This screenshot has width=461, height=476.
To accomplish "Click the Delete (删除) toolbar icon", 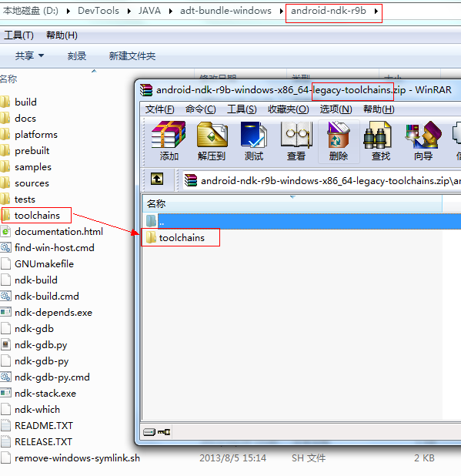I will tap(339, 140).
